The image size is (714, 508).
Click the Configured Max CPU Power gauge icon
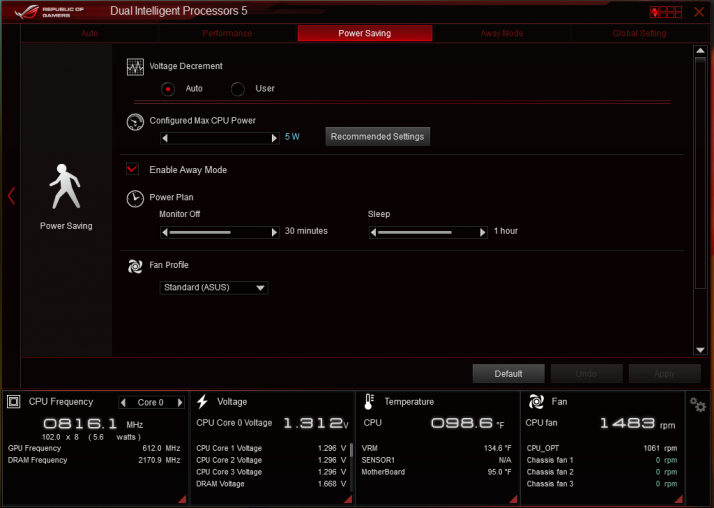135,122
